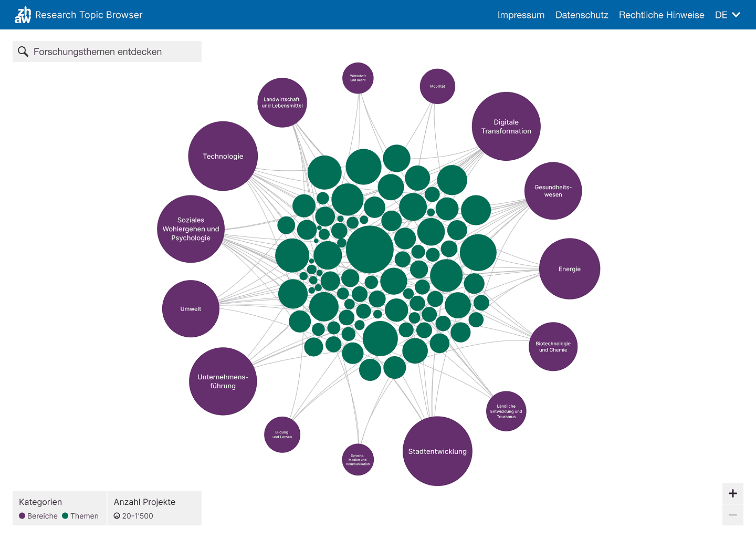
Task: Toggle the green Themen legend category
Action: [x=80, y=516]
